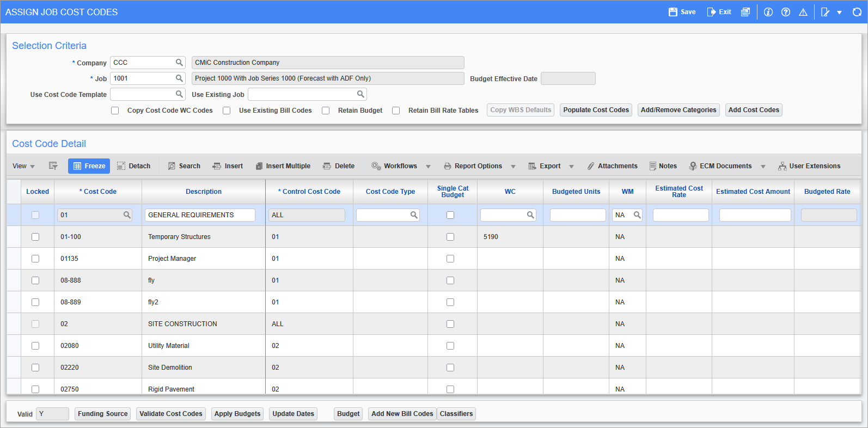Open the multiple windows icon in header
The height and width of the screenshot is (428, 868).
(x=745, y=12)
